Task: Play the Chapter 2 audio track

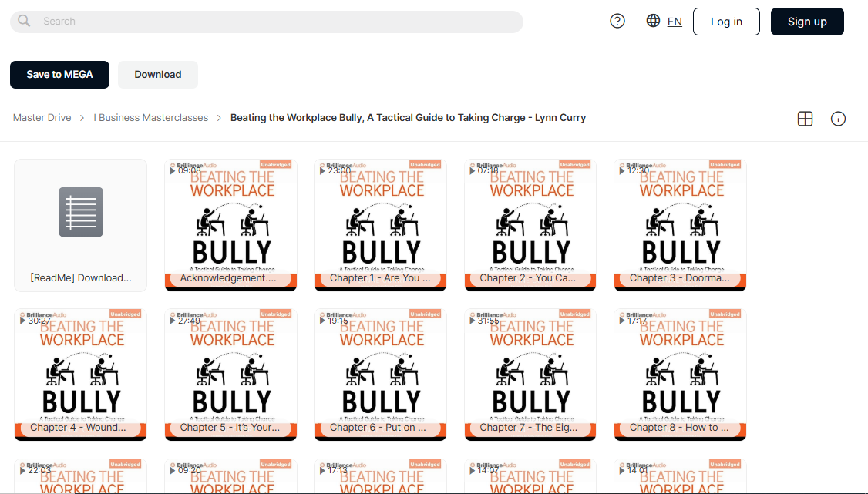Action: click(473, 170)
